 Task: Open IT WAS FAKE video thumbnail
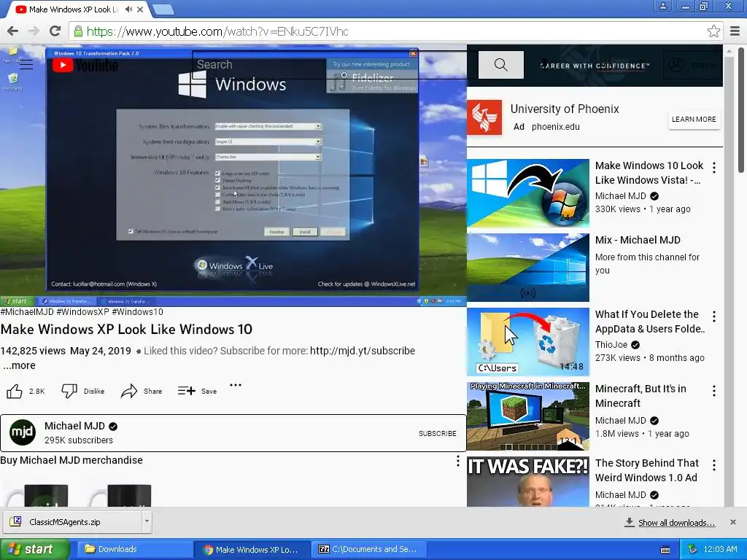(x=528, y=481)
